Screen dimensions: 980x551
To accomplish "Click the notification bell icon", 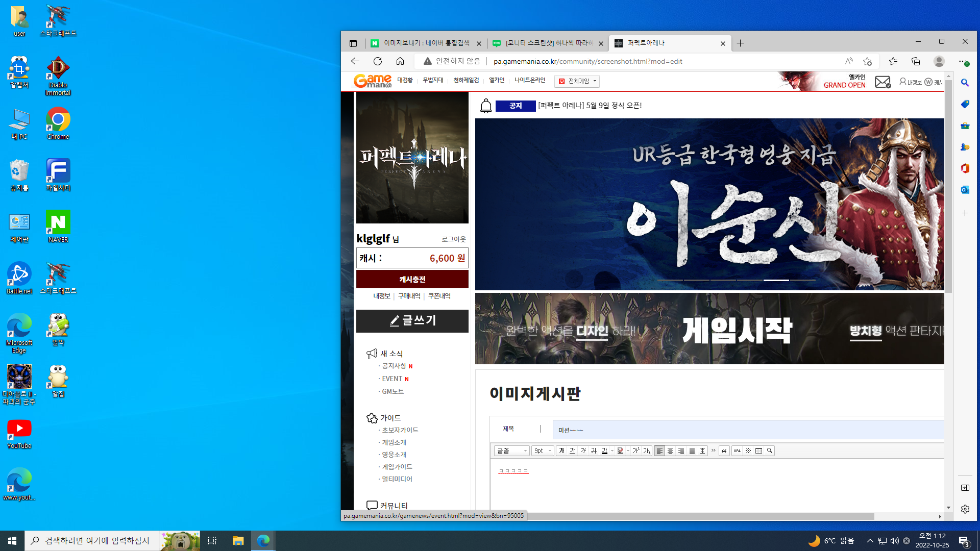I will (486, 106).
